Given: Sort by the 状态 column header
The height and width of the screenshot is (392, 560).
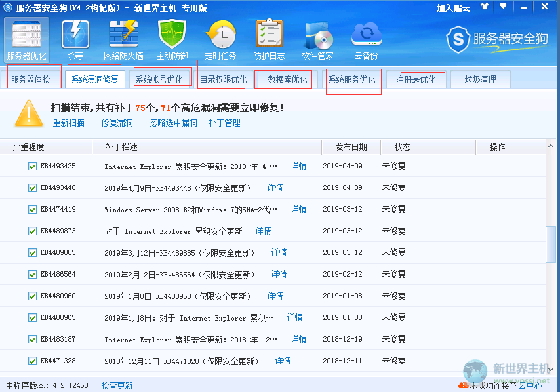Looking at the screenshot, I should tap(428, 147).
